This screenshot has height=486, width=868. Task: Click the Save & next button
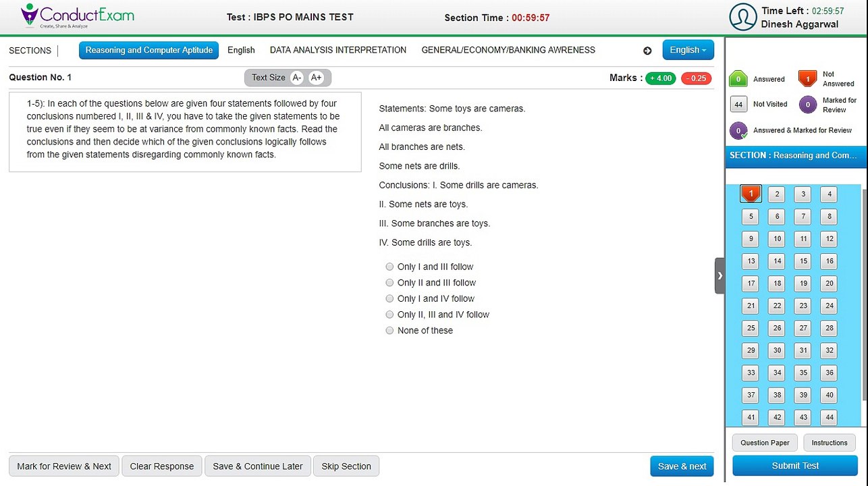click(x=682, y=466)
